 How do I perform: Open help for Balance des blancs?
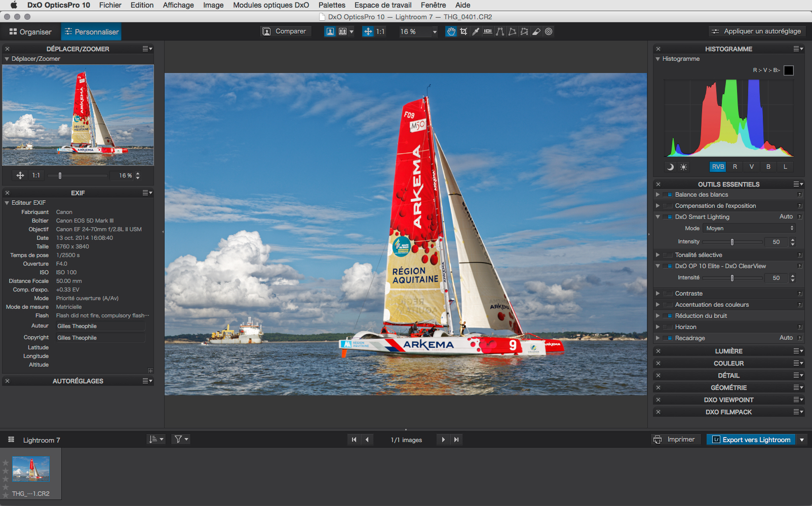coord(800,195)
